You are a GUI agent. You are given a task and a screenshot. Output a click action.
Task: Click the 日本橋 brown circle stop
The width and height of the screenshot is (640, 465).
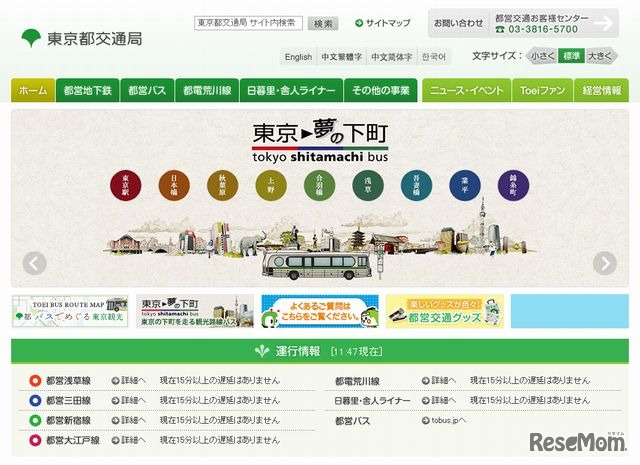(174, 185)
